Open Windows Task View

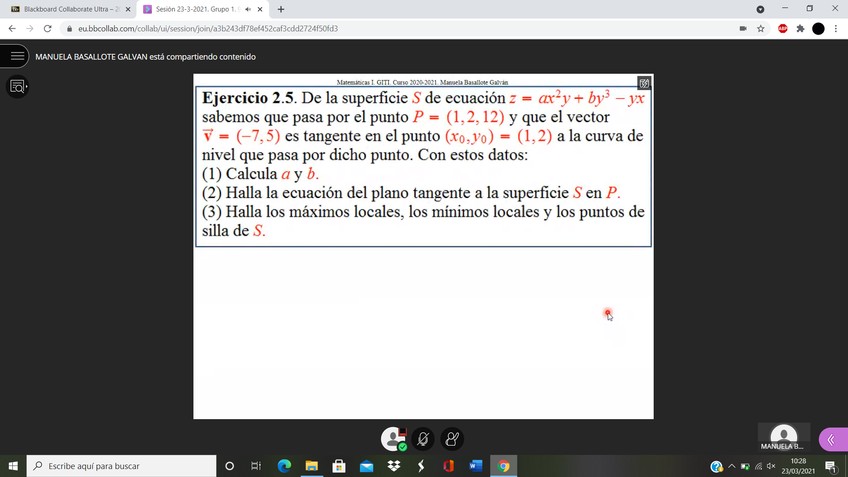click(256, 466)
